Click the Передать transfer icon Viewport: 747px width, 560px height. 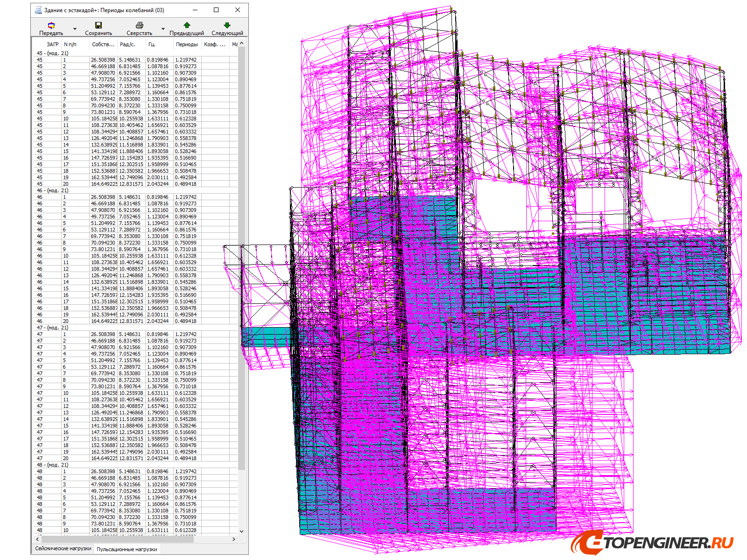coord(51,26)
